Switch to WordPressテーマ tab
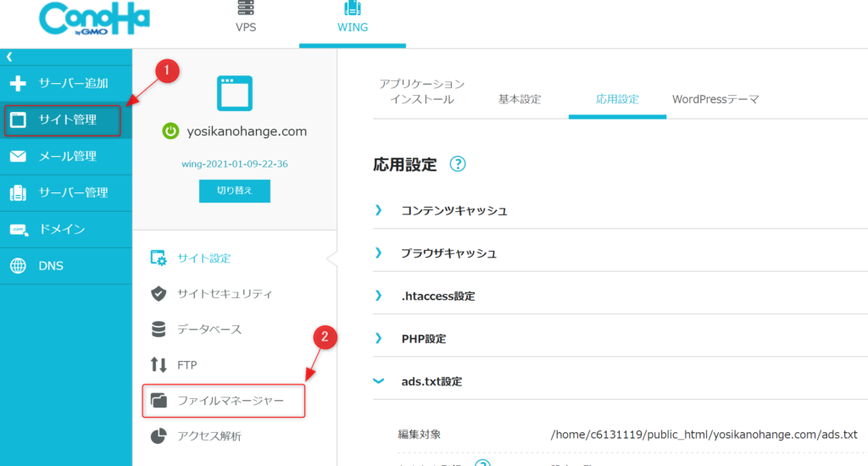 coord(715,99)
